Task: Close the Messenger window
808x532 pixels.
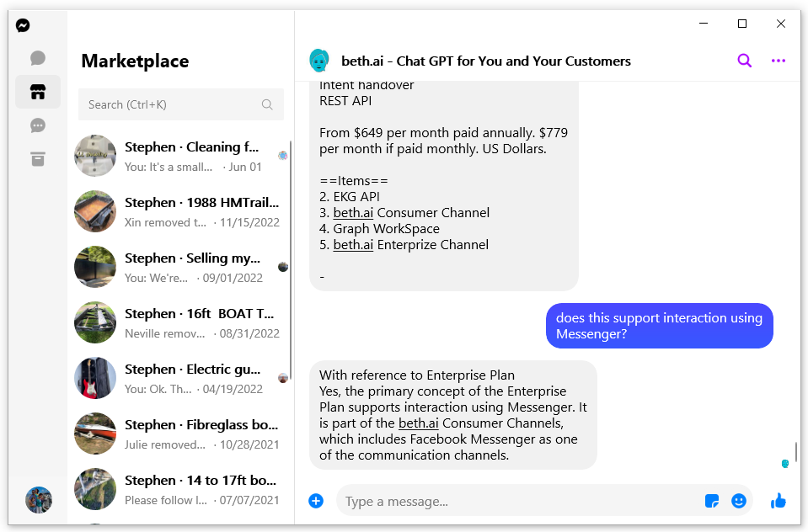Action: [781, 24]
